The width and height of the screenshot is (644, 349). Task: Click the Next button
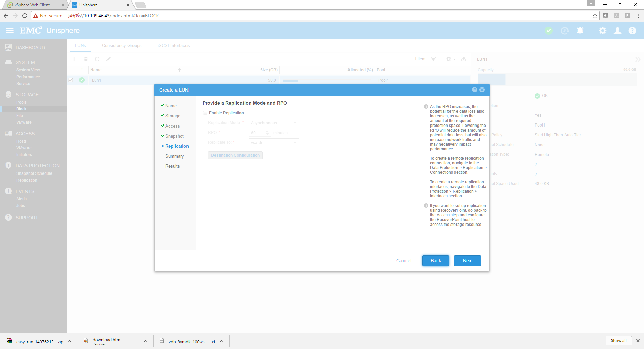(x=467, y=261)
